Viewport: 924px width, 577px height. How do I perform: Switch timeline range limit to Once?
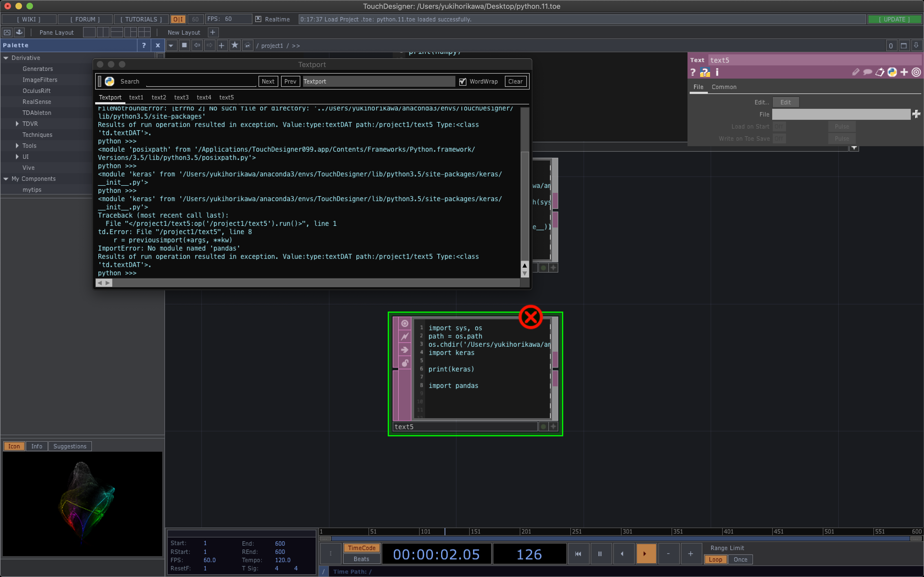pyautogui.click(x=740, y=559)
